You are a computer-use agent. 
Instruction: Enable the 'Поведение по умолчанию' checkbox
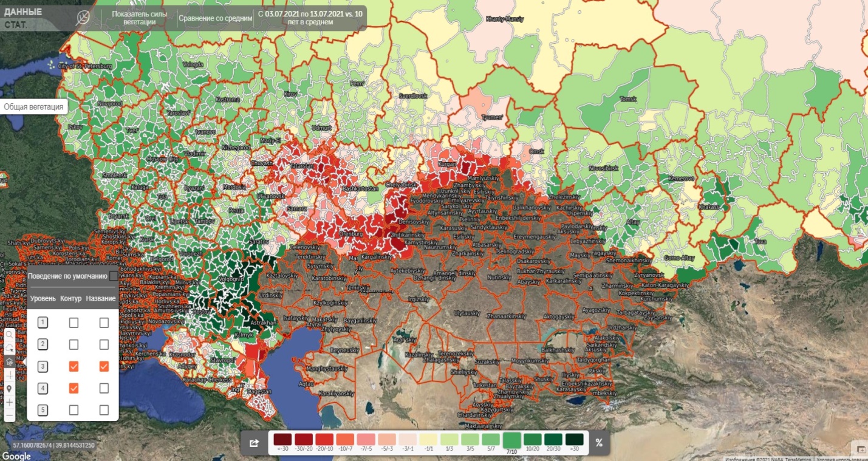(x=114, y=275)
